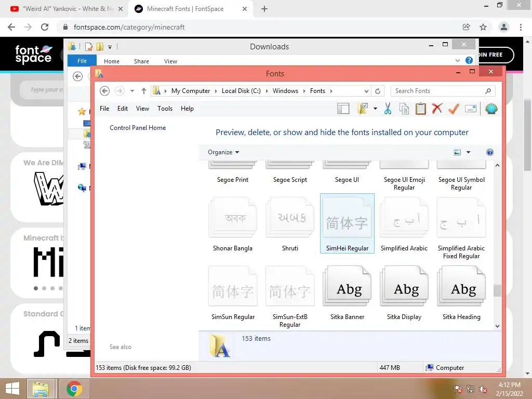This screenshot has width=532, height=399.
Task: Open the Share tab in Downloads window
Action: [x=141, y=61]
